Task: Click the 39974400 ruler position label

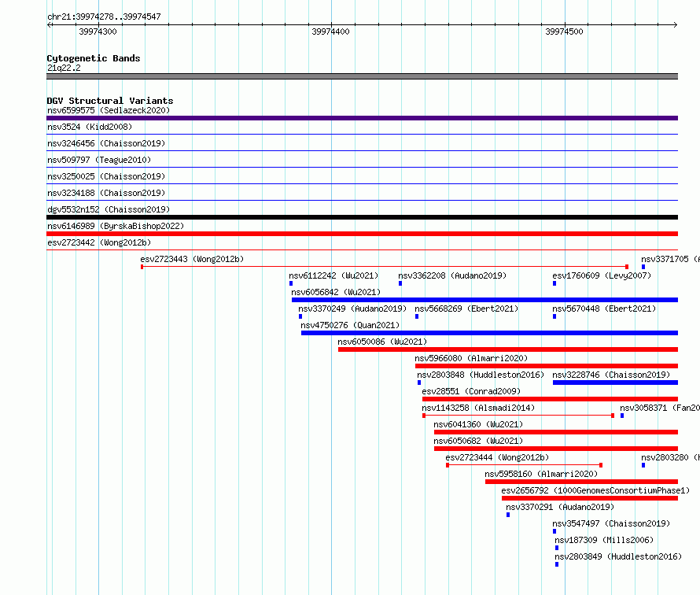Action: [331, 31]
